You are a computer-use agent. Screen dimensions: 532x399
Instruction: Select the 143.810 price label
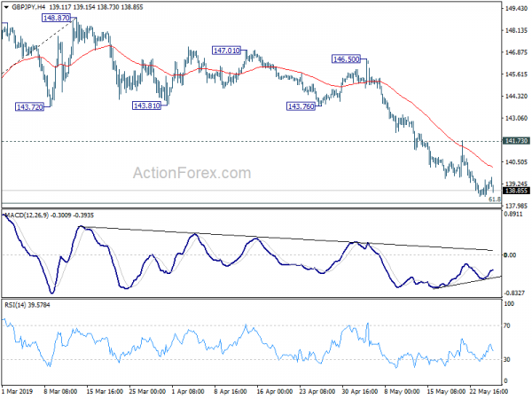click(x=146, y=106)
